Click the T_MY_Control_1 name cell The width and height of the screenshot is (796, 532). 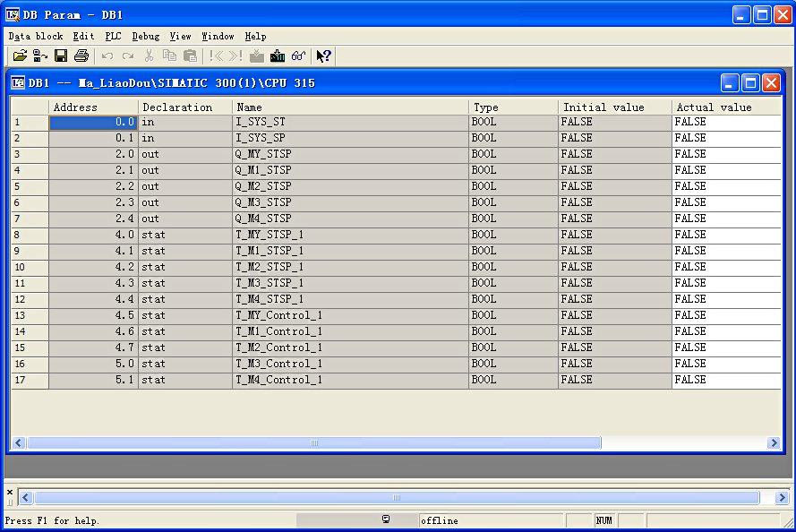coord(350,316)
